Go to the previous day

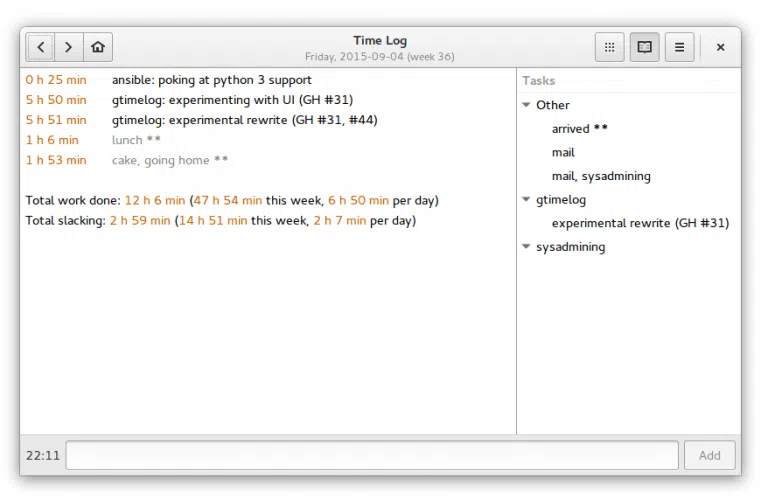pyautogui.click(x=40, y=47)
